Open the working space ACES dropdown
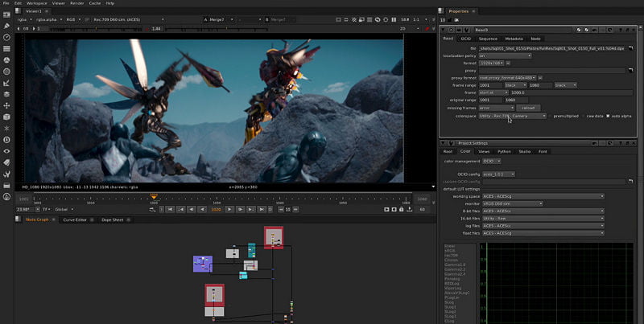This screenshot has width=644, height=324. 543,196
